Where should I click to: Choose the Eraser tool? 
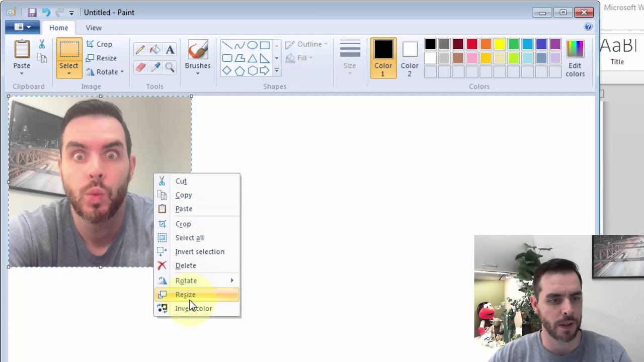click(140, 67)
